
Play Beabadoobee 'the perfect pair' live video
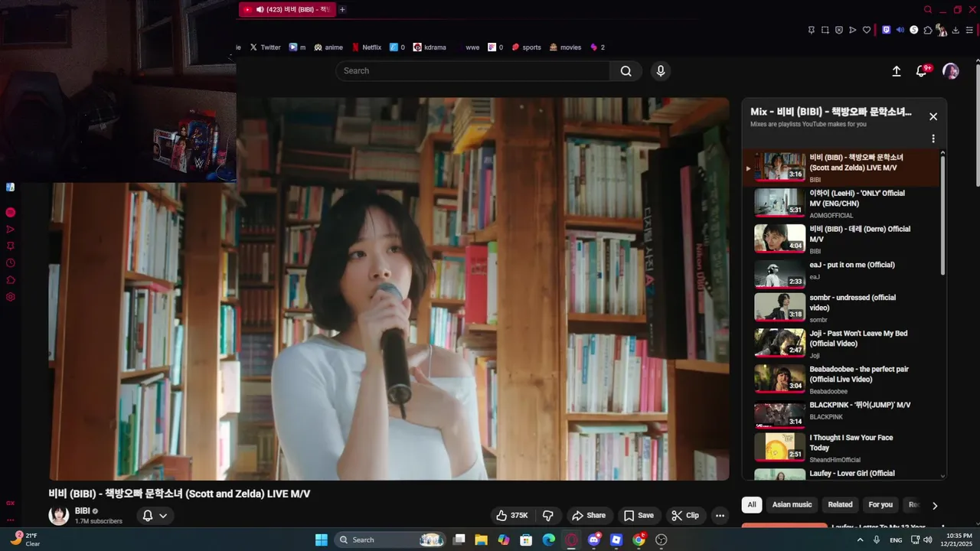840,380
